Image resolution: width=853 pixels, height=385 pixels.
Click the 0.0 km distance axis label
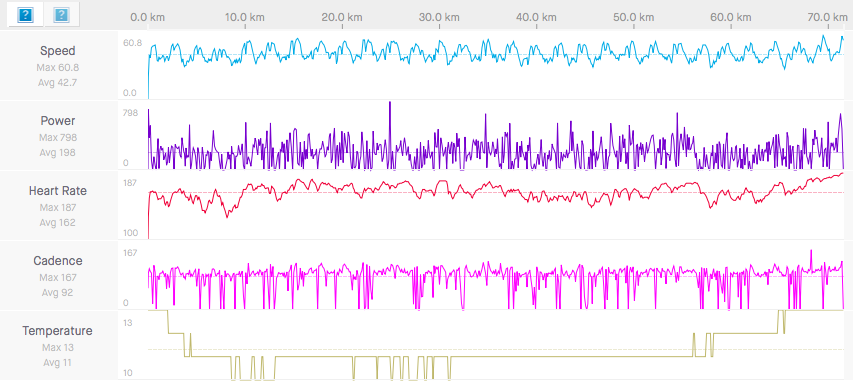[147, 17]
